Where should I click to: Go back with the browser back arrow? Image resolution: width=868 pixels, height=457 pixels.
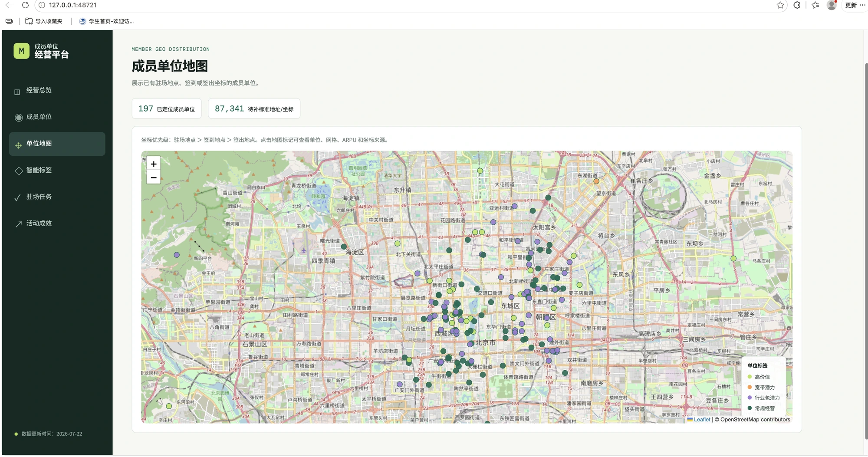click(x=9, y=5)
